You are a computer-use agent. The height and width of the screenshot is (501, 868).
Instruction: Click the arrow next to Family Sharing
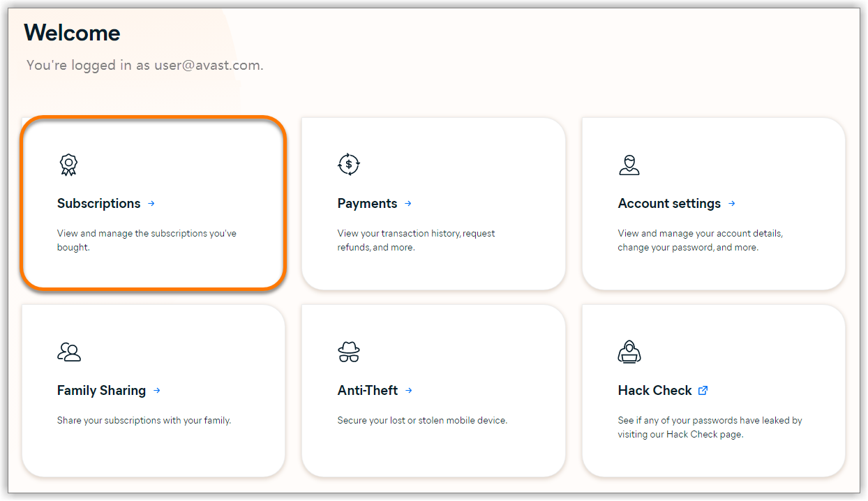[x=157, y=391]
